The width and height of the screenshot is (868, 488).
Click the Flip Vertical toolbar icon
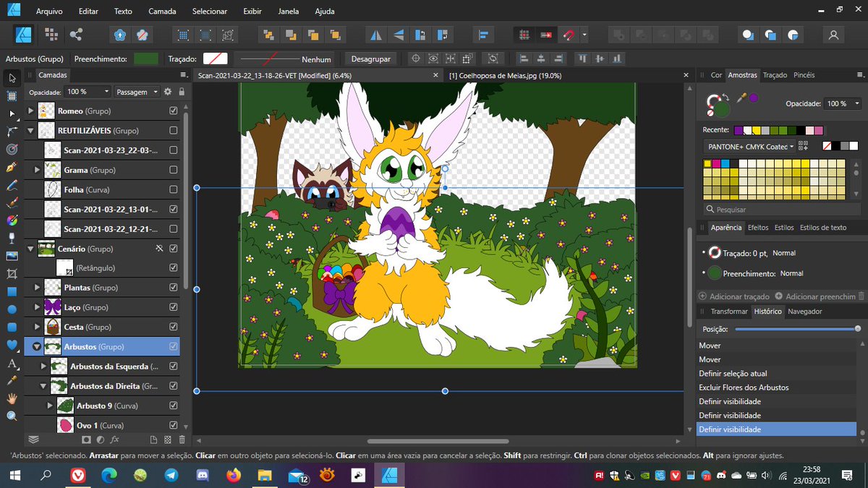tap(398, 35)
